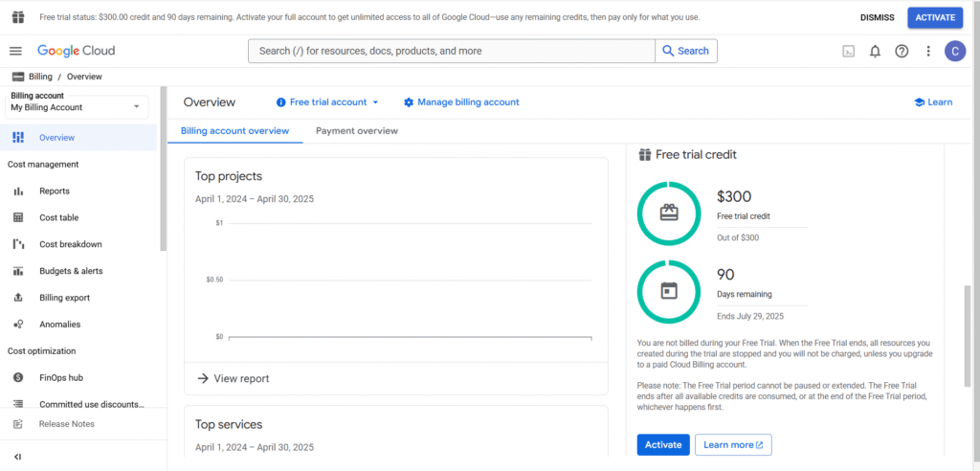Click the 90 days remaining progress ring
The image size is (980, 471).
pyautogui.click(x=669, y=291)
